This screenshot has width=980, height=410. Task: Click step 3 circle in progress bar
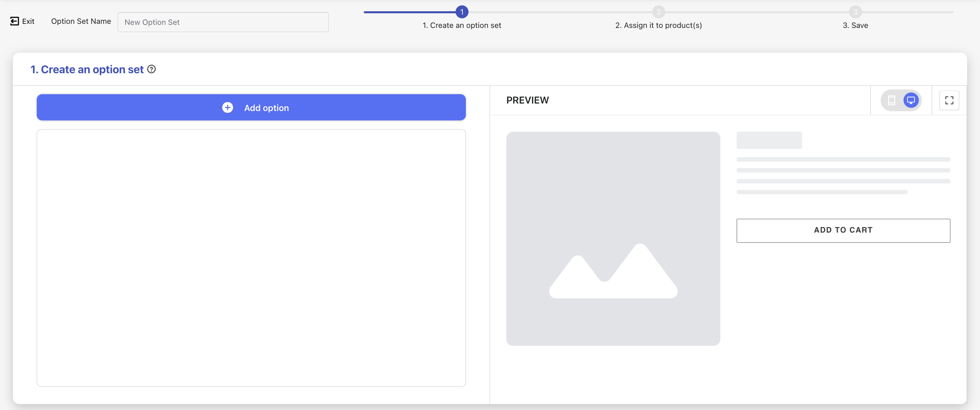tap(855, 12)
